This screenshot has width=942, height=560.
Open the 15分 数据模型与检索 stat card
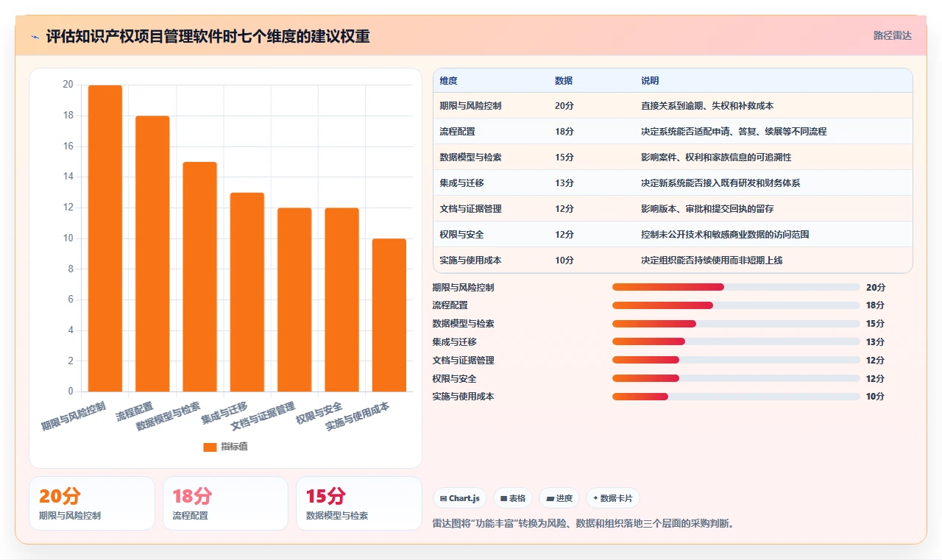(359, 503)
